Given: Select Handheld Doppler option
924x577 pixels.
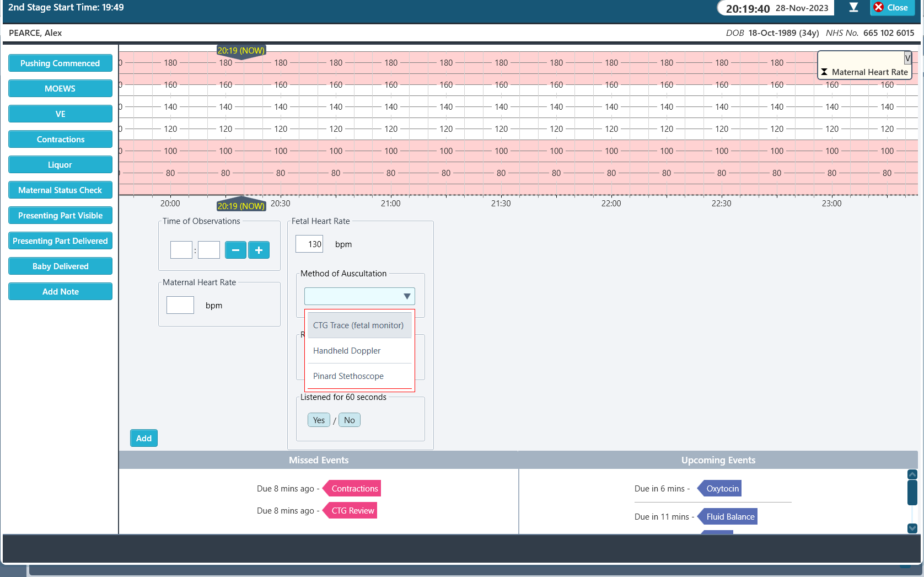Looking at the screenshot, I should click(x=359, y=351).
